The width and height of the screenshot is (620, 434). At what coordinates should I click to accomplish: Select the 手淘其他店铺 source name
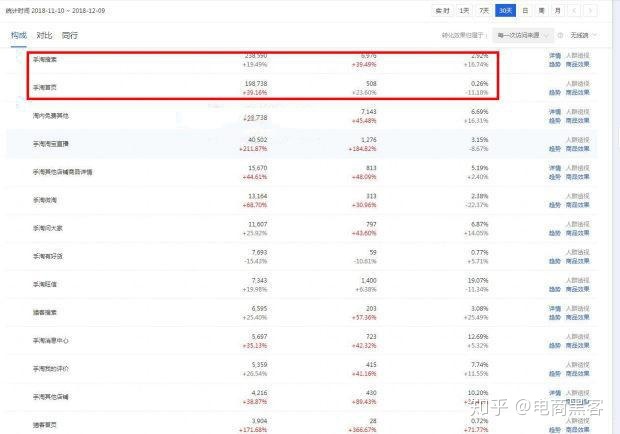[51, 396]
